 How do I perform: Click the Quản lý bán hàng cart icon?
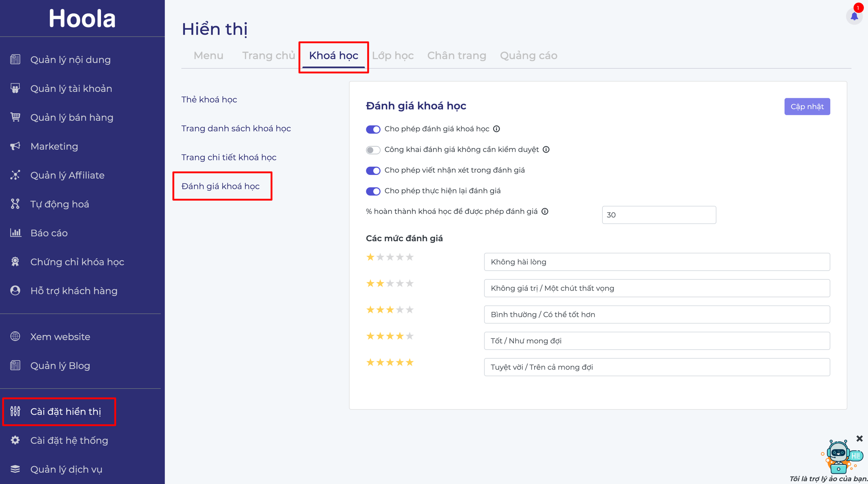(x=15, y=117)
